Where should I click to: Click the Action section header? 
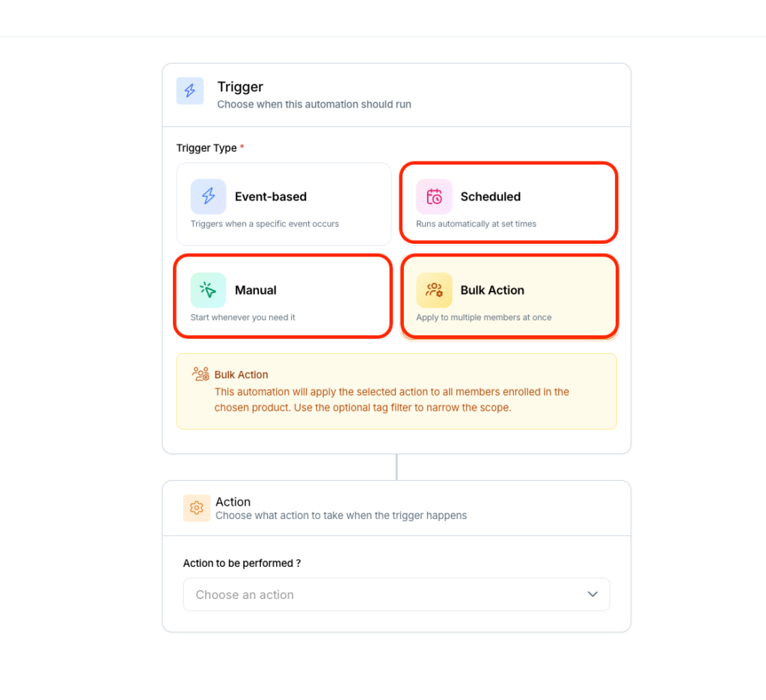coord(233,502)
